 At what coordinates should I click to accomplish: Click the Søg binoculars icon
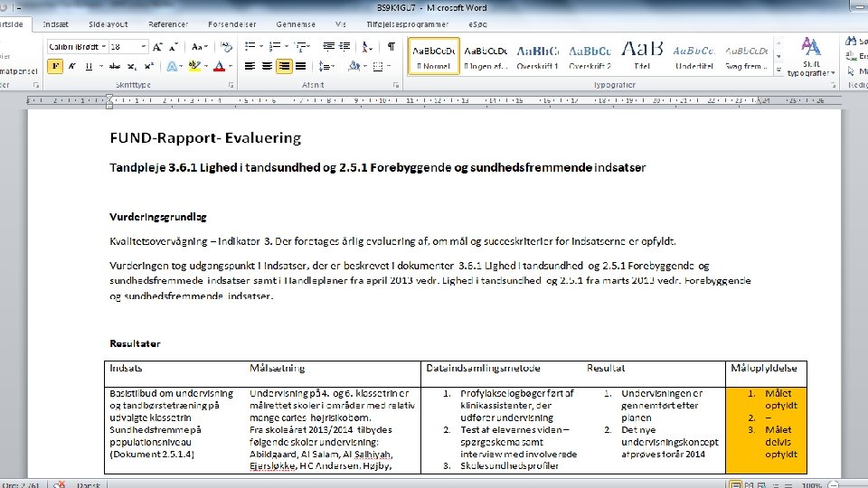click(851, 41)
